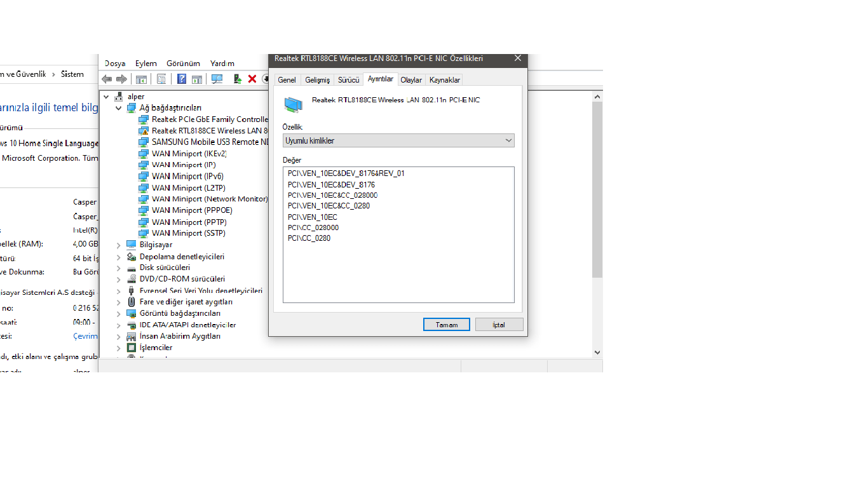The image size is (868, 488).
Task: Click the Tamam button
Action: point(447,325)
